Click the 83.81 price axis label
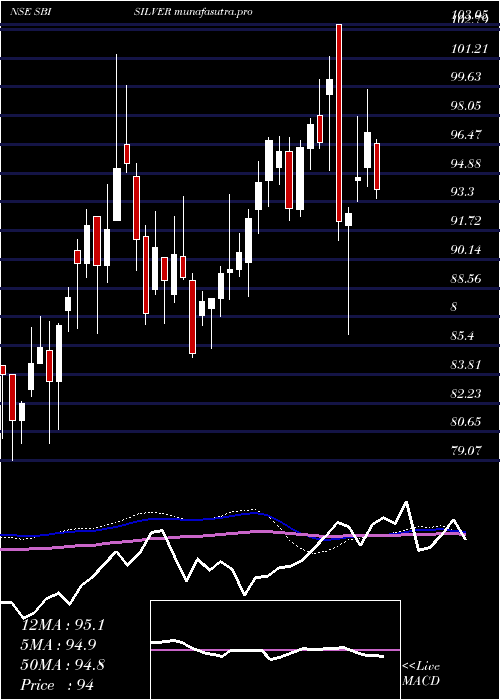Viewport: 500px width, 700px height. pos(466,365)
